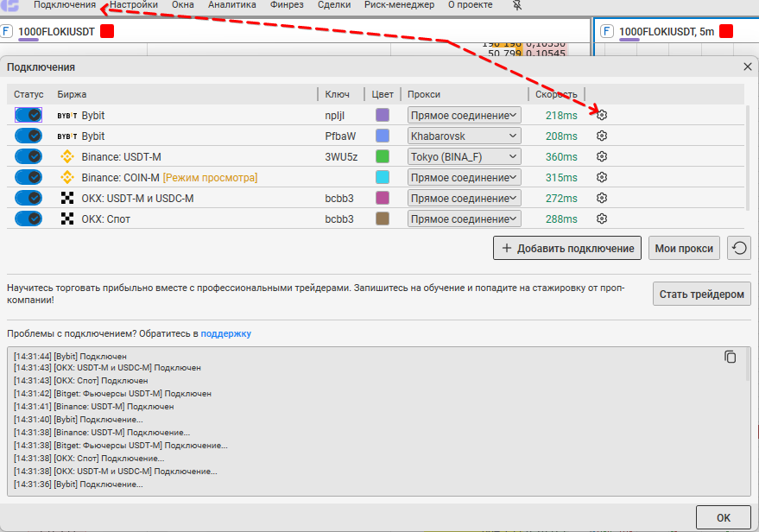Expand the Khabarovsk proxy dropdown

pos(465,136)
